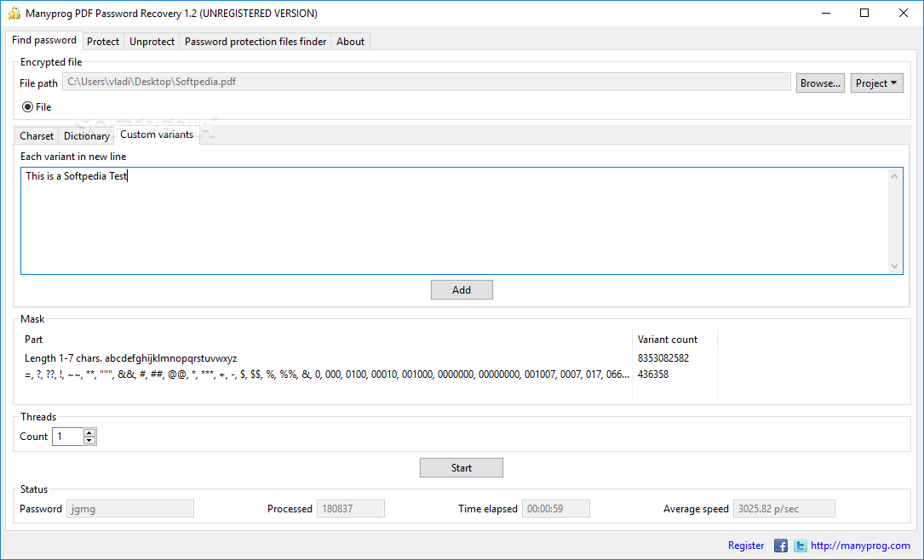The height and width of the screenshot is (560, 924).
Task: Click the Threads Count input box
Action: [x=68, y=437]
